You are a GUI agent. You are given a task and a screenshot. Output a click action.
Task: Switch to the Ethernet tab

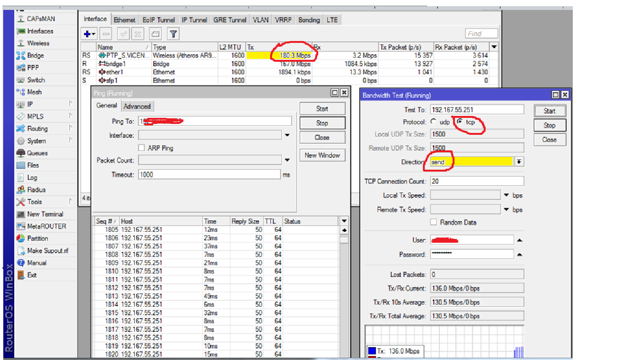point(124,20)
